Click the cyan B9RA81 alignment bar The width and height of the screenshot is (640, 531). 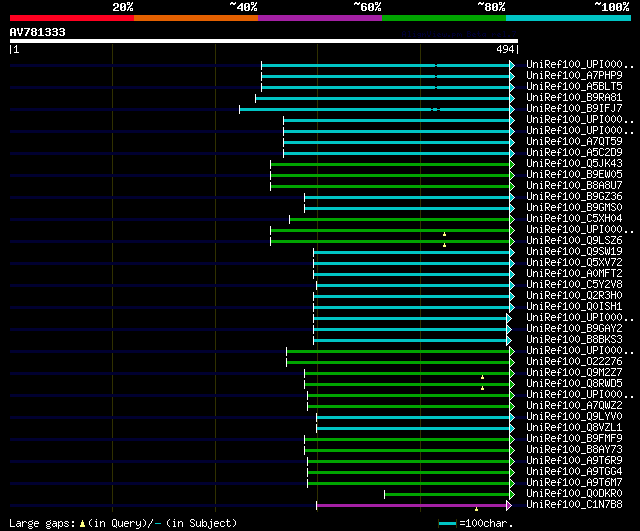[382, 98]
